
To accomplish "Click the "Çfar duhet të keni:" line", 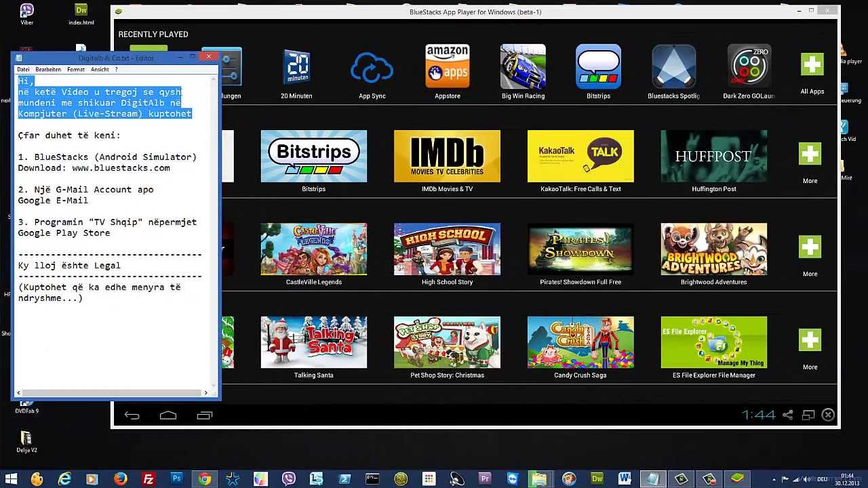I will pyautogui.click(x=69, y=136).
